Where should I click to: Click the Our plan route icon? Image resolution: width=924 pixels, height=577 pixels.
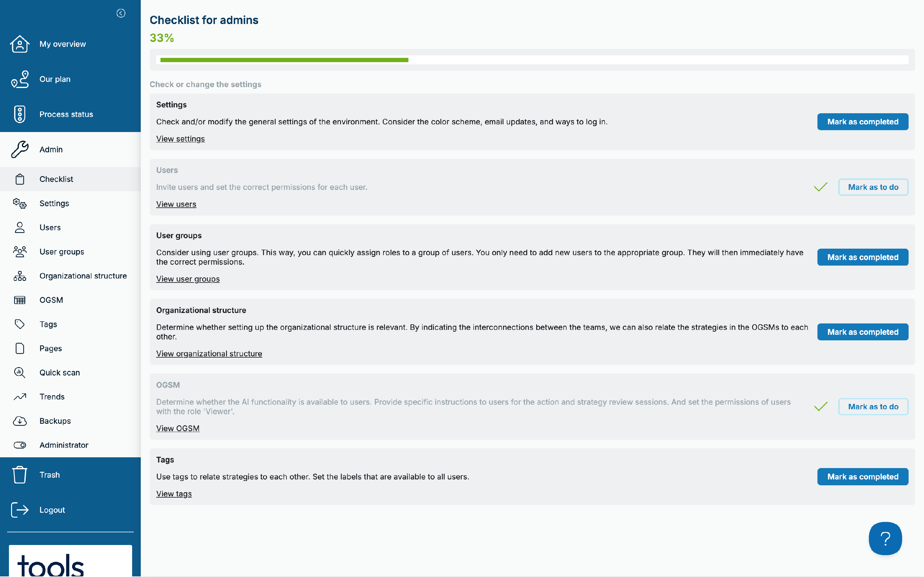click(x=19, y=79)
